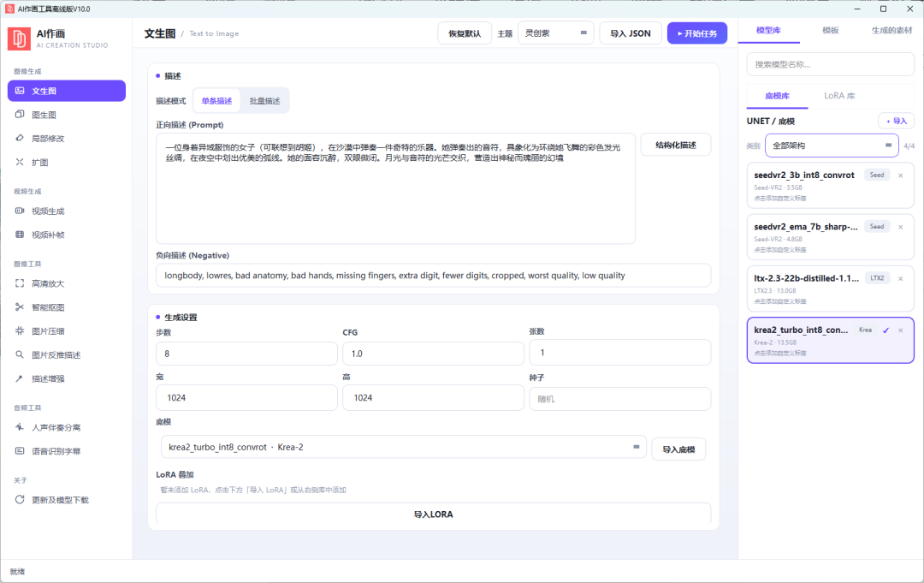The width and height of the screenshot is (924, 583).
Task: Remove krea2_turbo_int8 model with its X
Action: [900, 330]
